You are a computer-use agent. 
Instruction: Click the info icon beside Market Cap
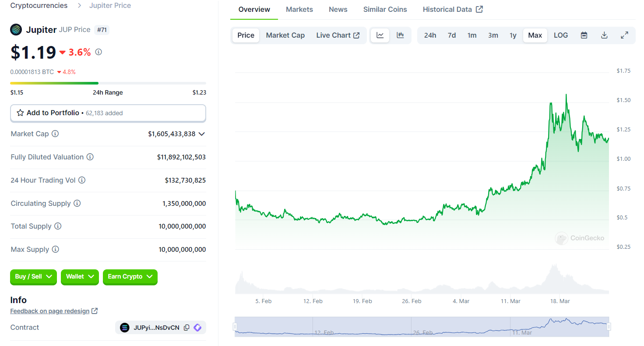(55, 134)
